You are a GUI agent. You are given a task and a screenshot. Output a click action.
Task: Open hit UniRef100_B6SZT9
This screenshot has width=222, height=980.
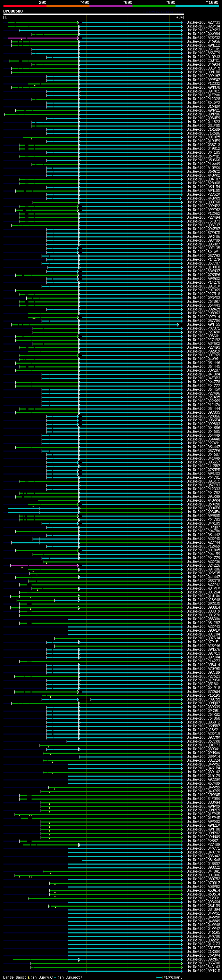pyautogui.click(x=203, y=53)
